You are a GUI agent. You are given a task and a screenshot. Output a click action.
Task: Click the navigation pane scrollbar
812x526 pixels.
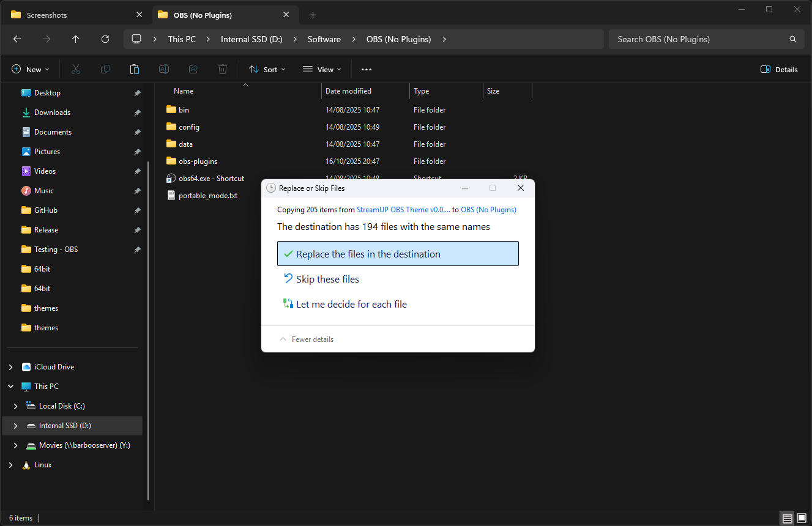coord(149,330)
